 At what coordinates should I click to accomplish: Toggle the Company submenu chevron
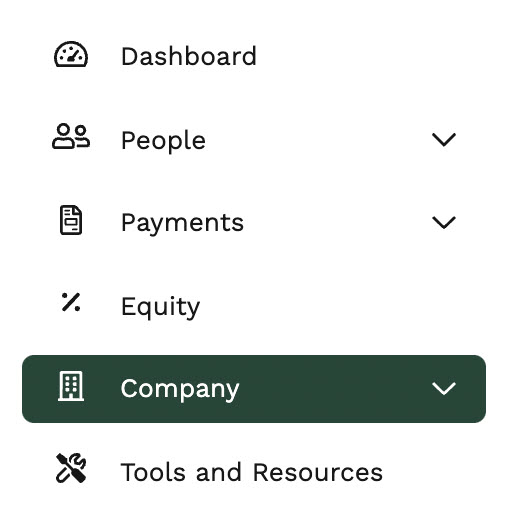(444, 388)
